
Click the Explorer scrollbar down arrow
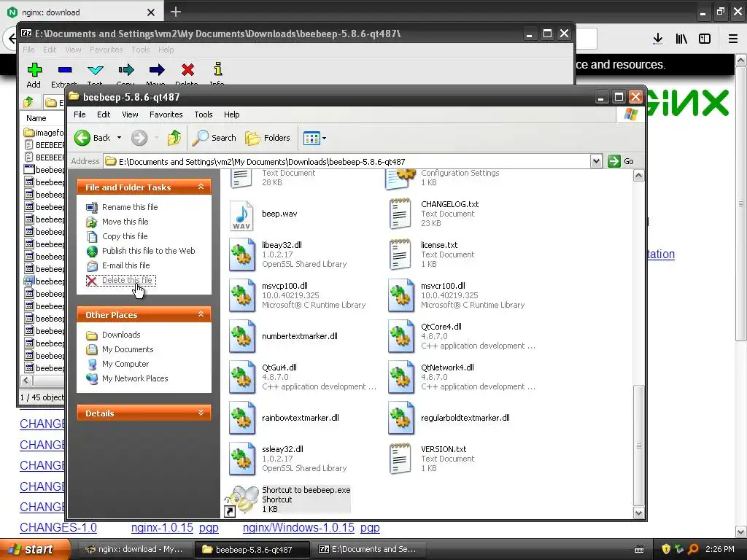(x=638, y=513)
